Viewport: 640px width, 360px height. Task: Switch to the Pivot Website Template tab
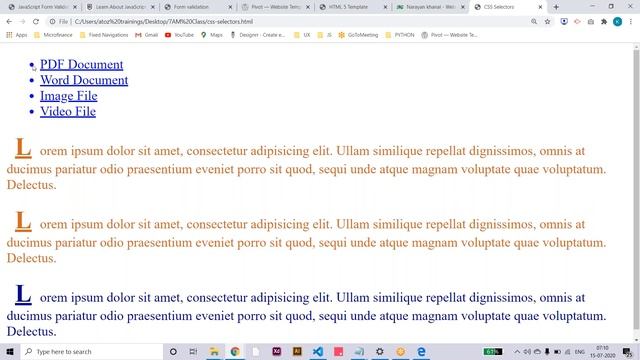click(x=276, y=7)
